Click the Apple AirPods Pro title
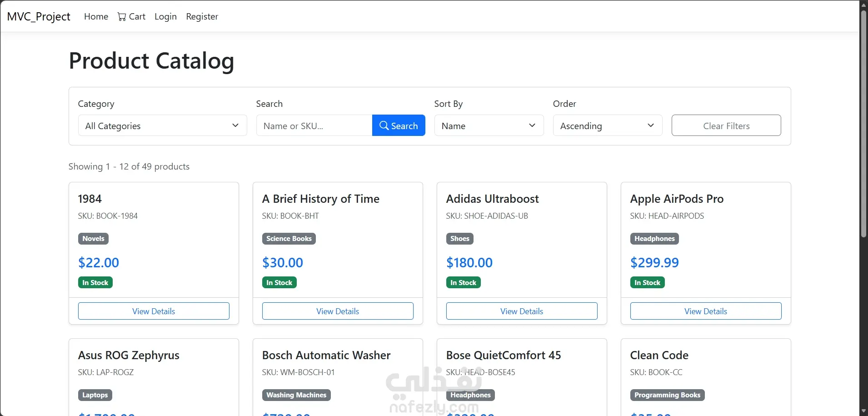Image resolution: width=868 pixels, height=416 pixels. (677, 199)
